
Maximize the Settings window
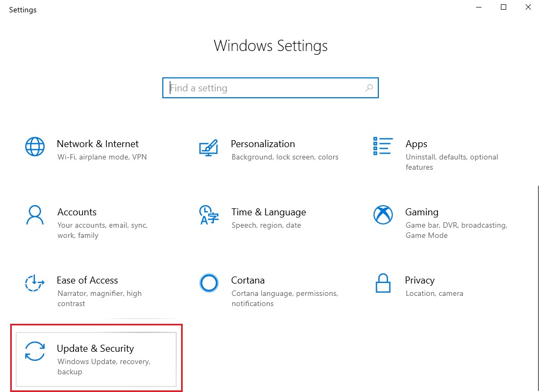click(504, 7)
